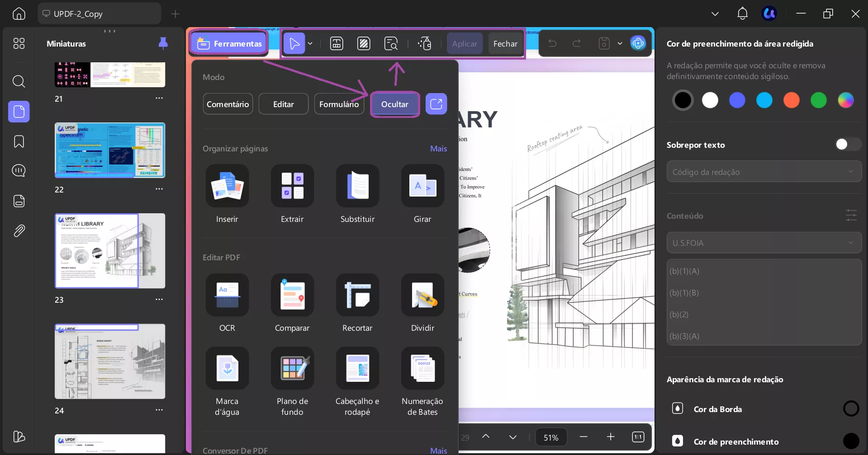Open the Comments panel icon
Viewport: 868px width, 455px height.
(19, 171)
